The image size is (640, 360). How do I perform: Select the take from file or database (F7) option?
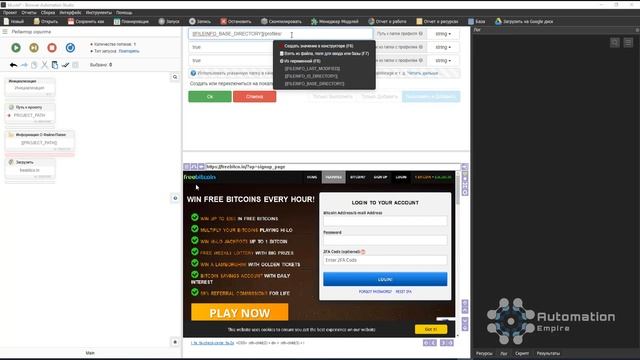click(x=324, y=53)
